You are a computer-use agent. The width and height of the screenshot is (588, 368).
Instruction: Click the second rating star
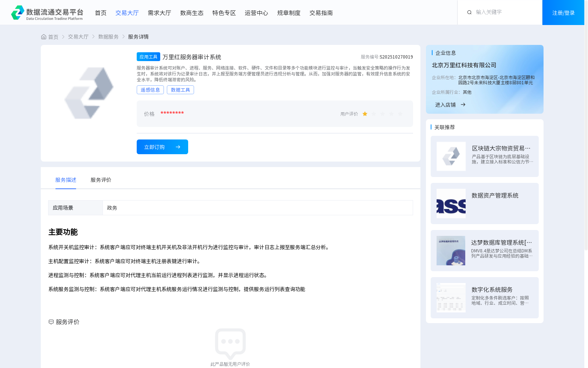374,114
